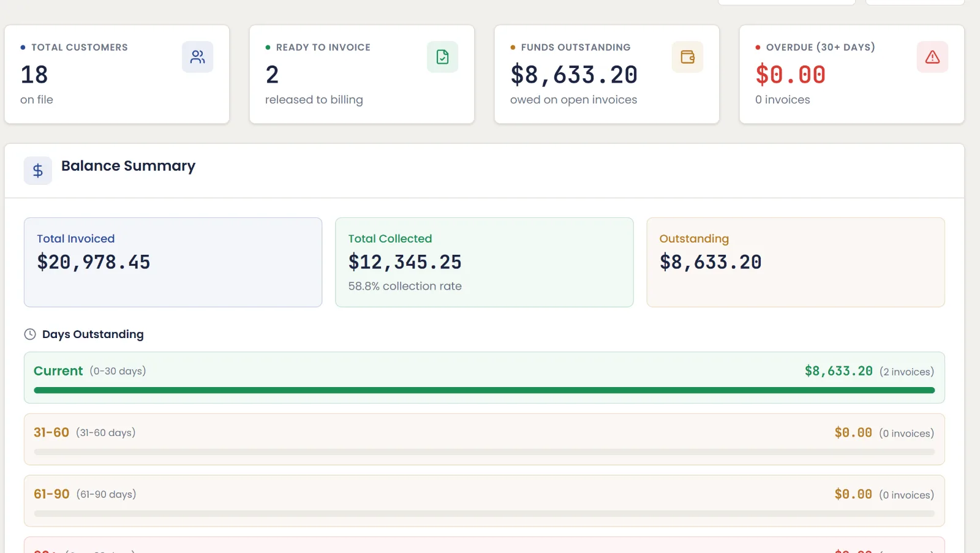Viewport: 980px width, 553px height.
Task: Select "$0.00" in the 31-60 row
Action: point(853,433)
